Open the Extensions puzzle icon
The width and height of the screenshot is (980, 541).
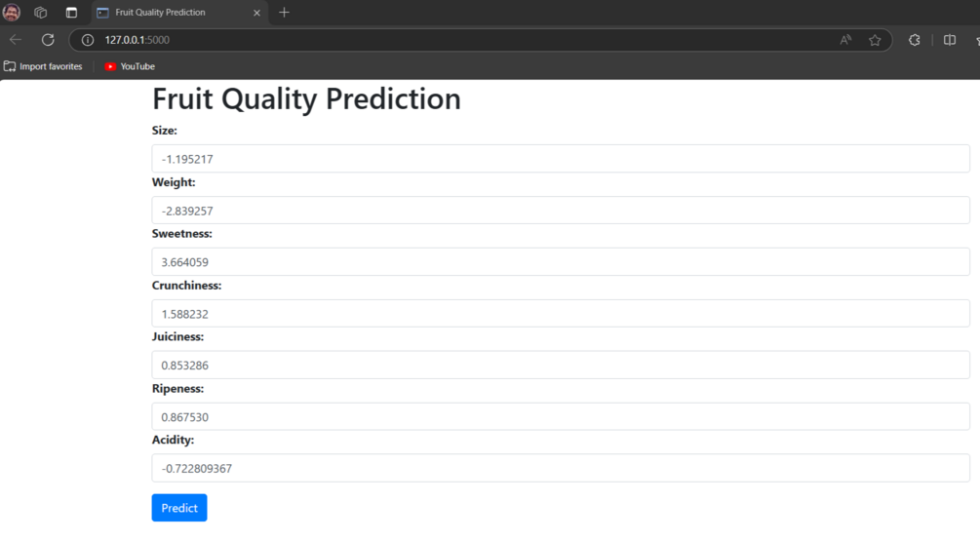pos(915,40)
